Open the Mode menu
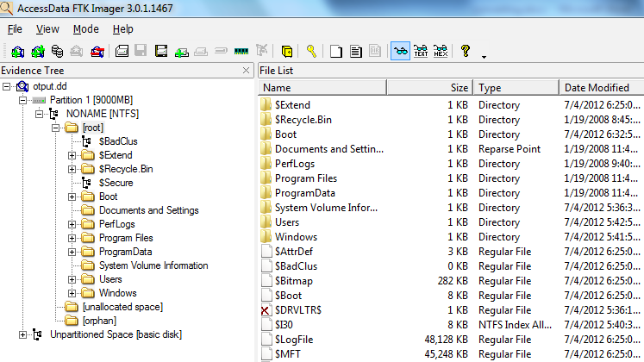The image size is (644, 362). [x=86, y=29]
